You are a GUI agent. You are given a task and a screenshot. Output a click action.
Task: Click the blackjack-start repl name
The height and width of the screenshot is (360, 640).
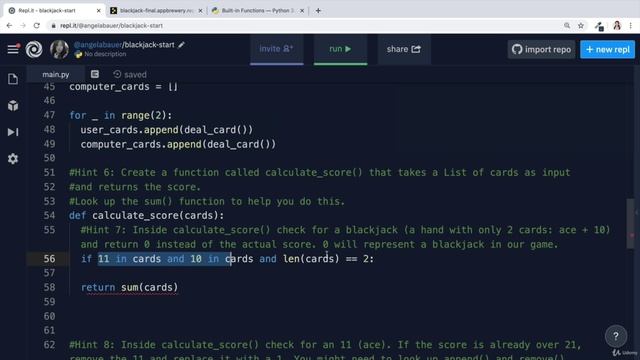[149, 44]
